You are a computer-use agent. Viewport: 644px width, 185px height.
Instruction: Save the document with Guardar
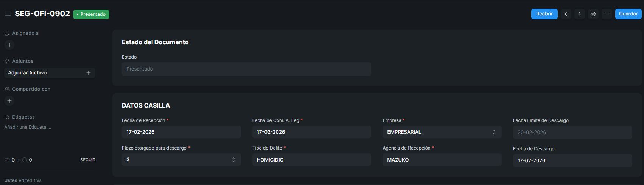coord(628,14)
